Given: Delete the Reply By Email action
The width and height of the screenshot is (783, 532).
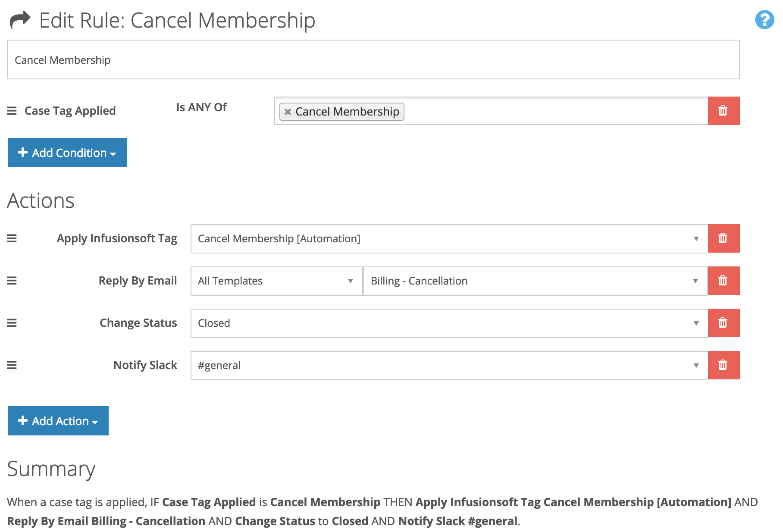Looking at the screenshot, I should point(723,281).
